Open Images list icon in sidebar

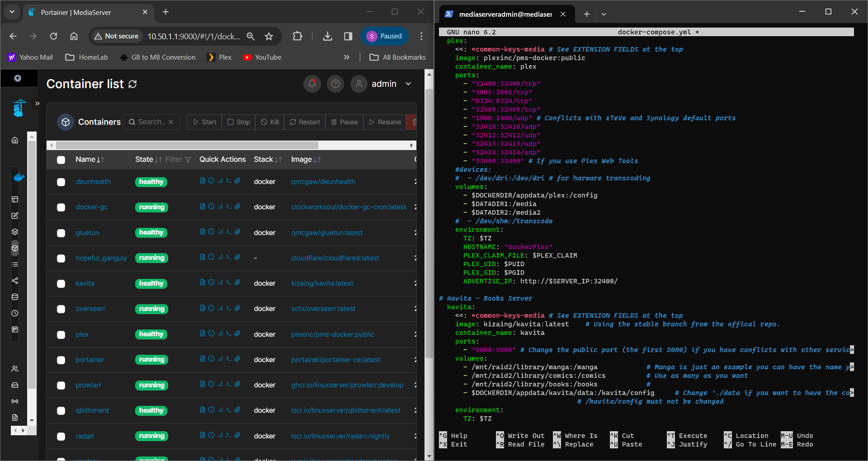point(15,264)
